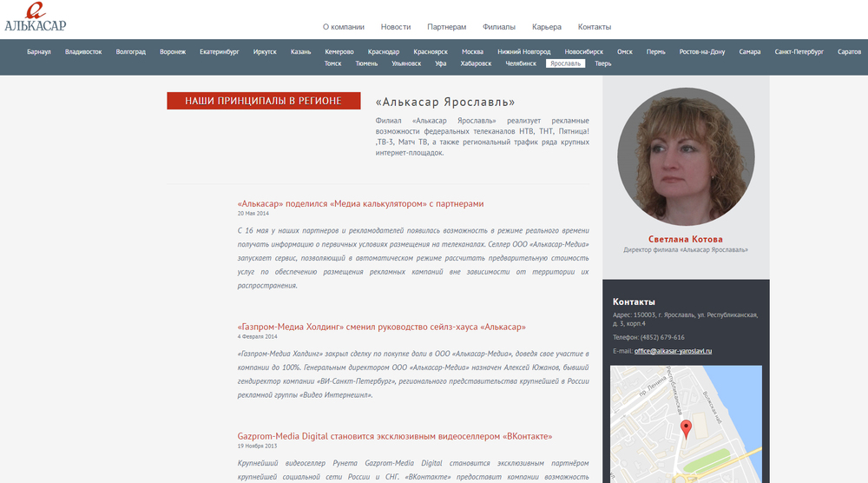Click the date 19 Ноября 2013
The width and height of the screenshot is (868, 483).
tap(258, 446)
